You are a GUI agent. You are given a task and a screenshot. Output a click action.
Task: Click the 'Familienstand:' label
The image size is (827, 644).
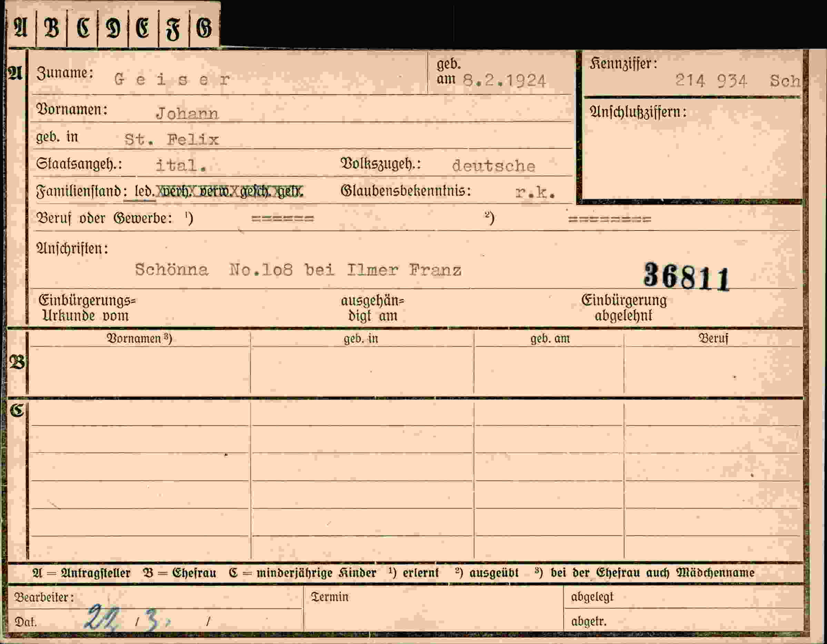[82, 191]
